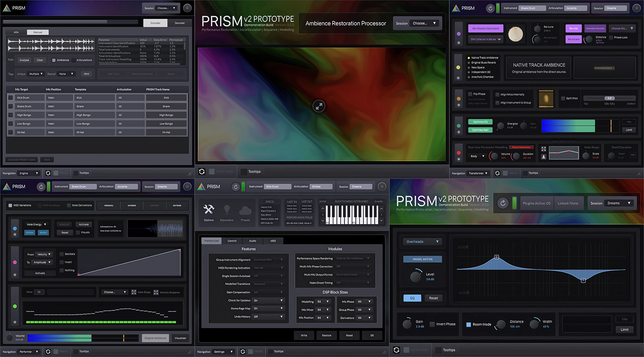Viewport: 644px width, 357px height.
Task: Switch to the Decoder tab
Action: [180, 23]
